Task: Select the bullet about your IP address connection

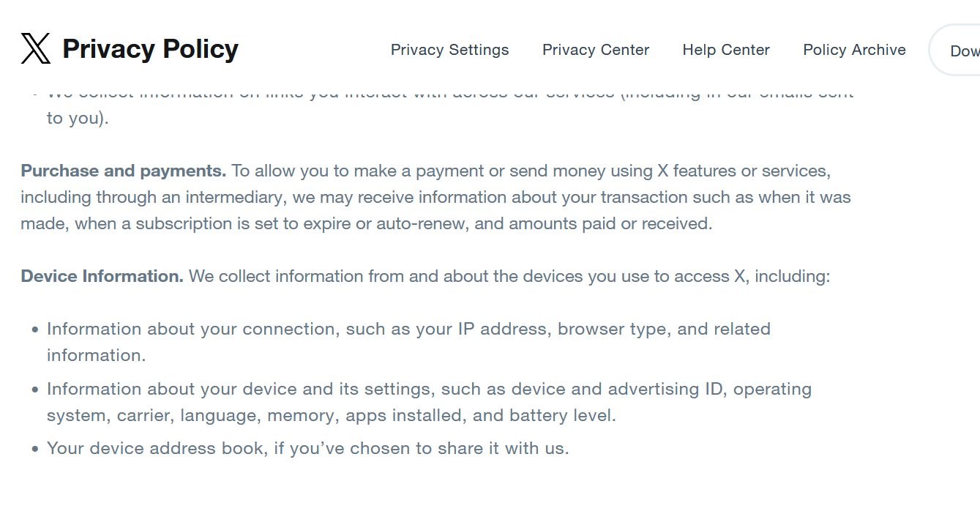Action: click(408, 342)
